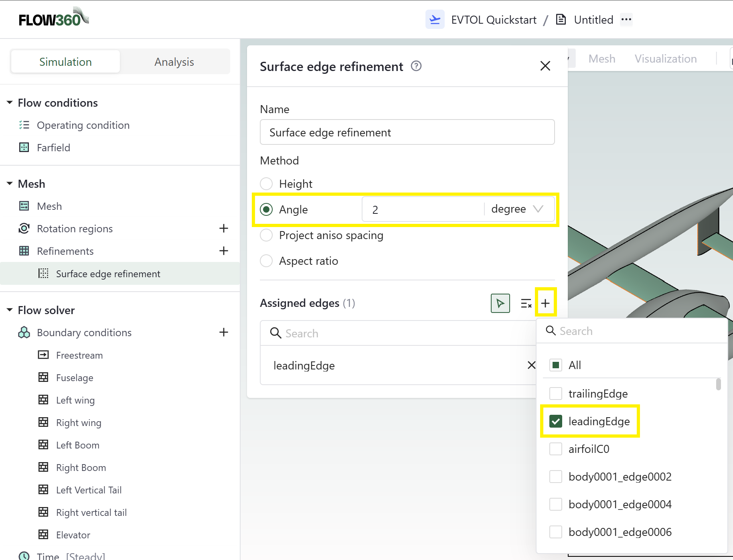Click the plus icon to add assigned edges
The width and height of the screenshot is (733, 560).
click(545, 303)
